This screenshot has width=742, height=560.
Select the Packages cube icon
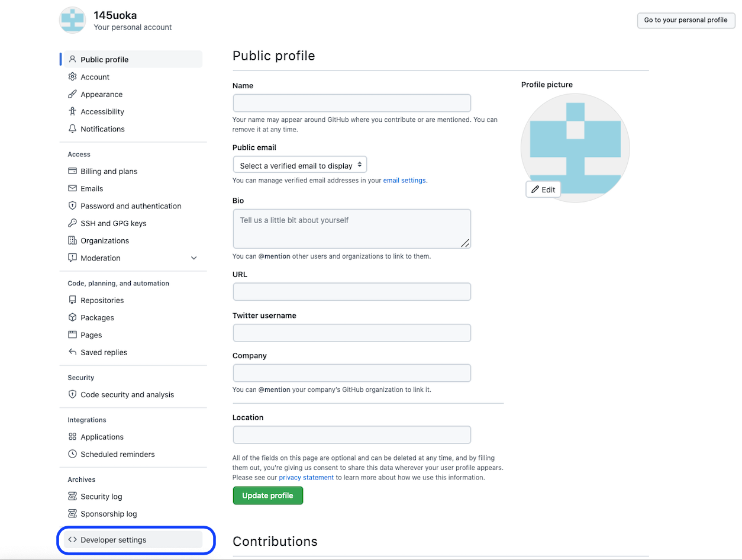[72, 317]
